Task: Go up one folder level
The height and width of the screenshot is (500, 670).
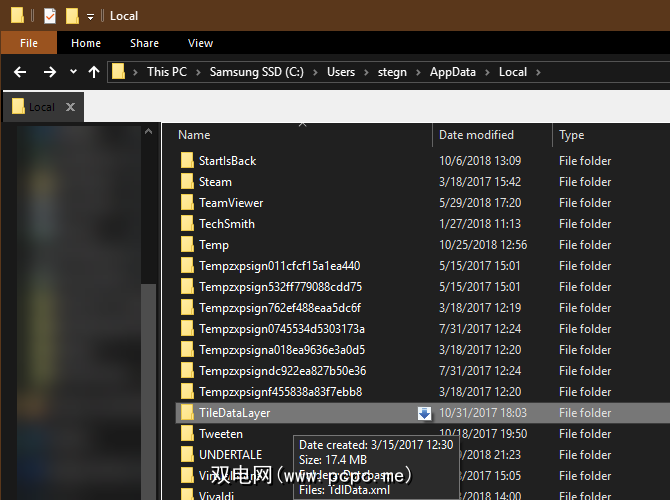Action: click(x=94, y=72)
